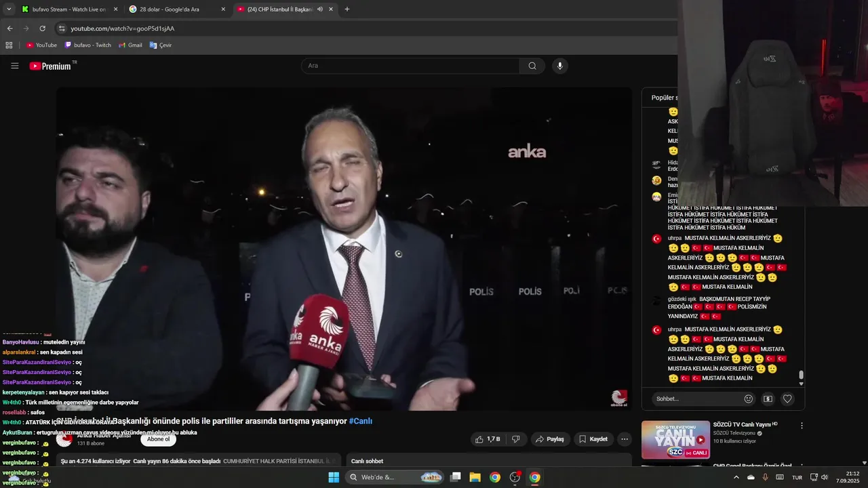Open more actions for the video

pyautogui.click(x=625, y=439)
